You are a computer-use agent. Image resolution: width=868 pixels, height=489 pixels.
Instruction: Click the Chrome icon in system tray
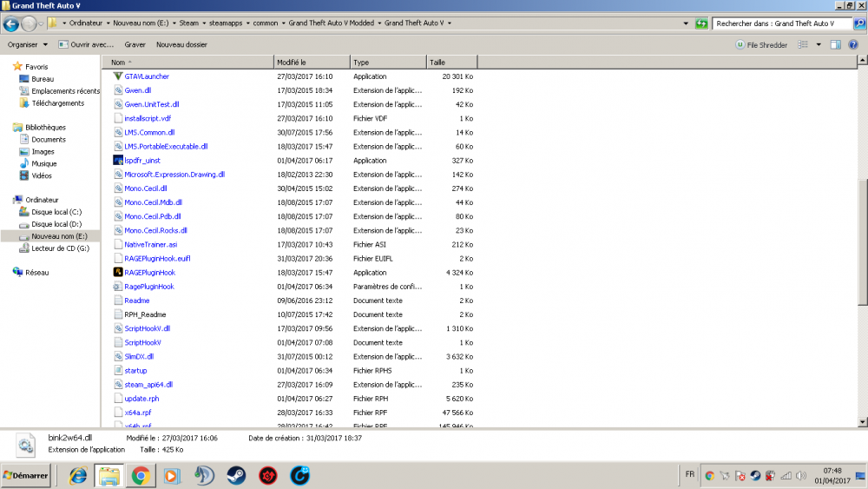710,476
